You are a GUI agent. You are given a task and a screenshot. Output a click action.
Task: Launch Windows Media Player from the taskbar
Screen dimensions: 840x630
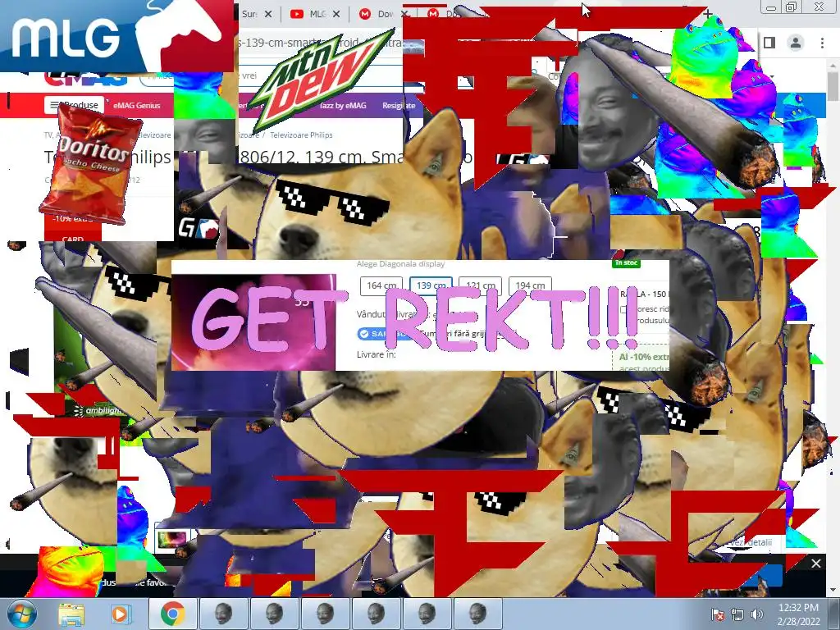pyautogui.click(x=121, y=614)
